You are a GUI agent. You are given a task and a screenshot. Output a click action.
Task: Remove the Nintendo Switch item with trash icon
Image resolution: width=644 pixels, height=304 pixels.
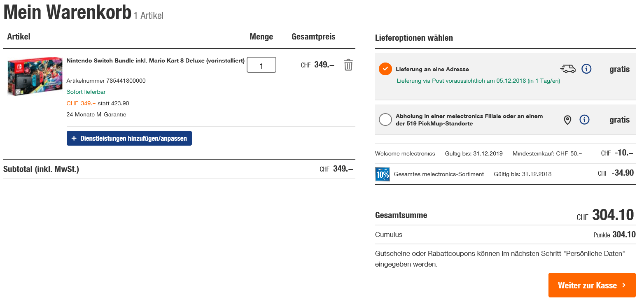click(348, 65)
